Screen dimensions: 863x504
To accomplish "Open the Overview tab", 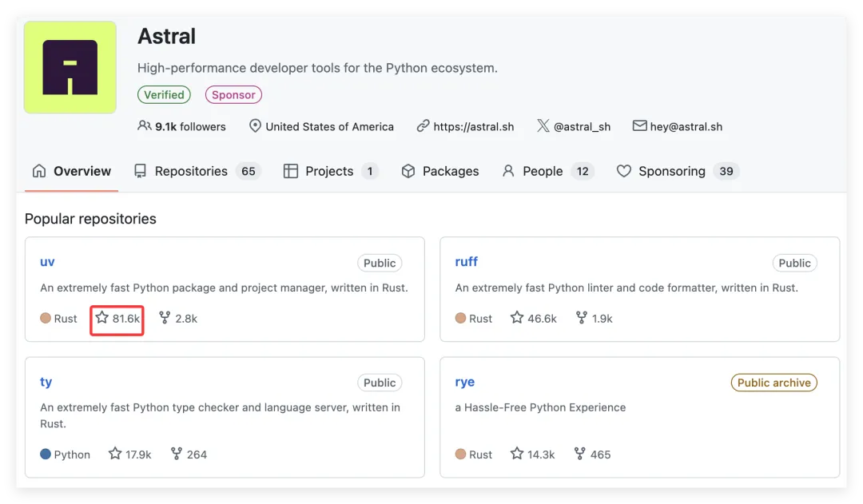I will [x=72, y=171].
